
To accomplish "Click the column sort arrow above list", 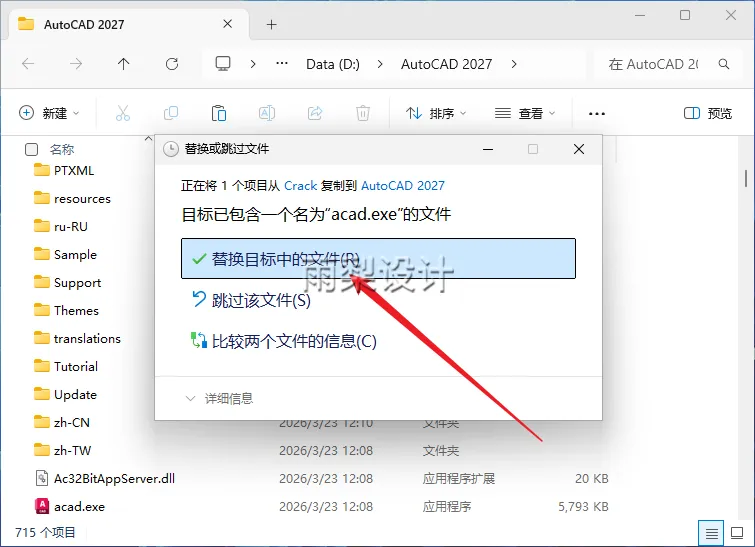I will [x=148, y=139].
